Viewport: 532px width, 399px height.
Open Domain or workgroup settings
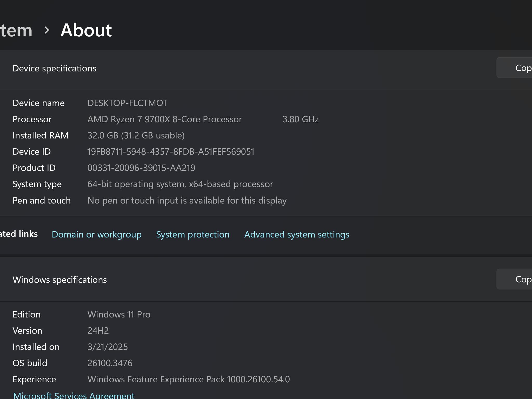click(x=96, y=234)
